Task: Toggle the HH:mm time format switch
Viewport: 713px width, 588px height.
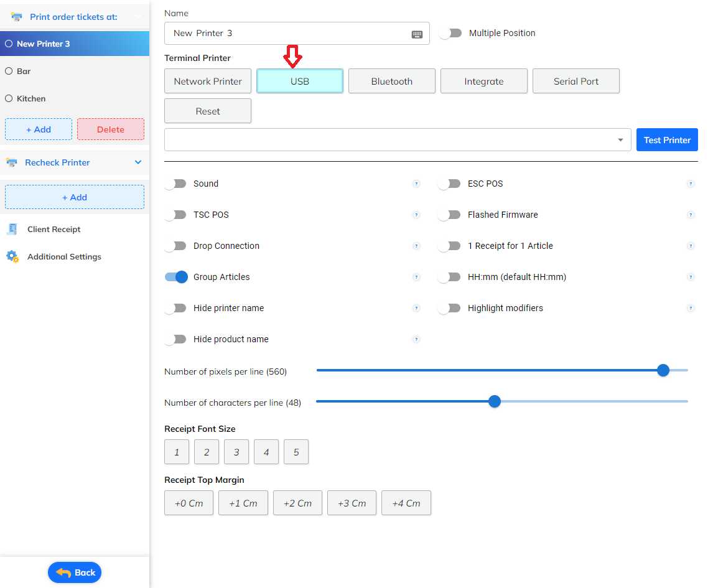Action: click(449, 277)
